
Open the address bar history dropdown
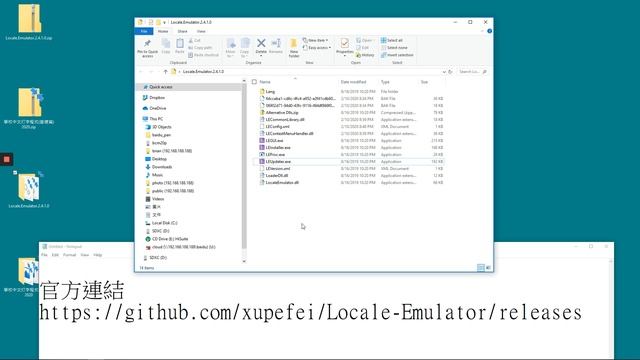pos(444,72)
